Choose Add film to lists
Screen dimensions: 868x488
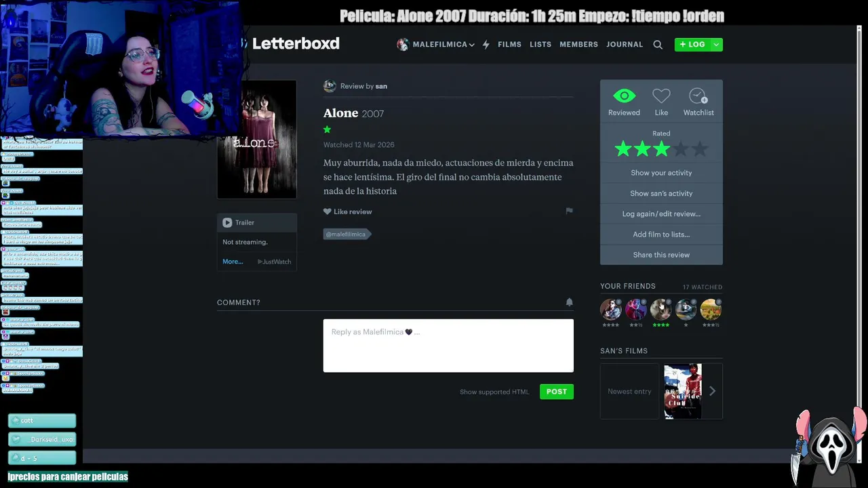[x=661, y=234]
